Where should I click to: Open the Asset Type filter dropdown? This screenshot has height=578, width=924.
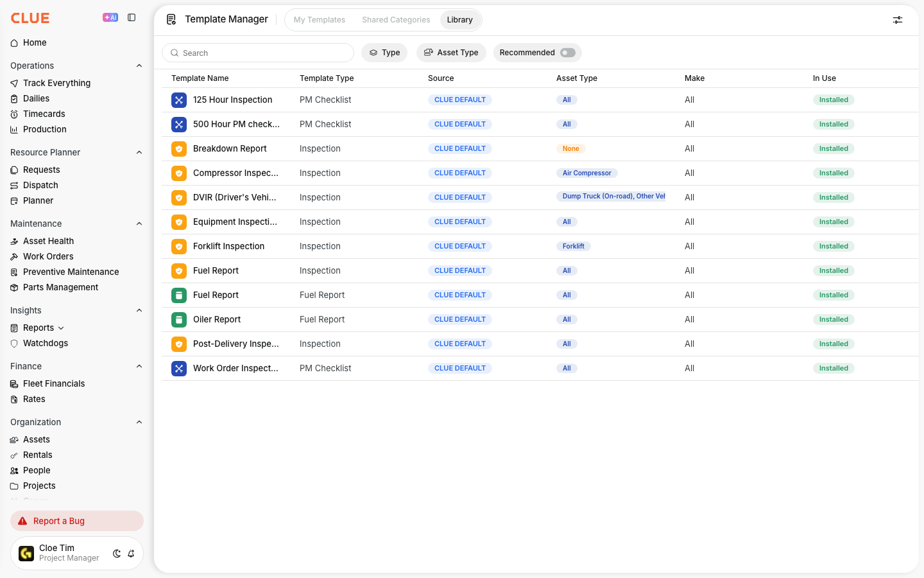pyautogui.click(x=451, y=53)
